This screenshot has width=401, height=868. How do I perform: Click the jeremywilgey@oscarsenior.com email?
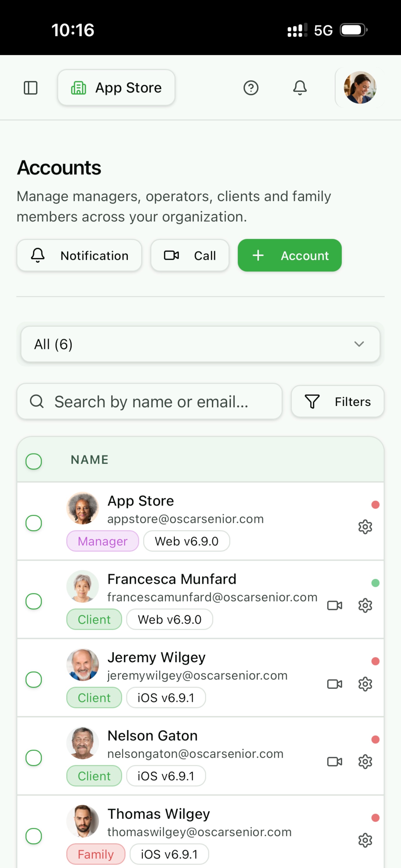tap(197, 676)
